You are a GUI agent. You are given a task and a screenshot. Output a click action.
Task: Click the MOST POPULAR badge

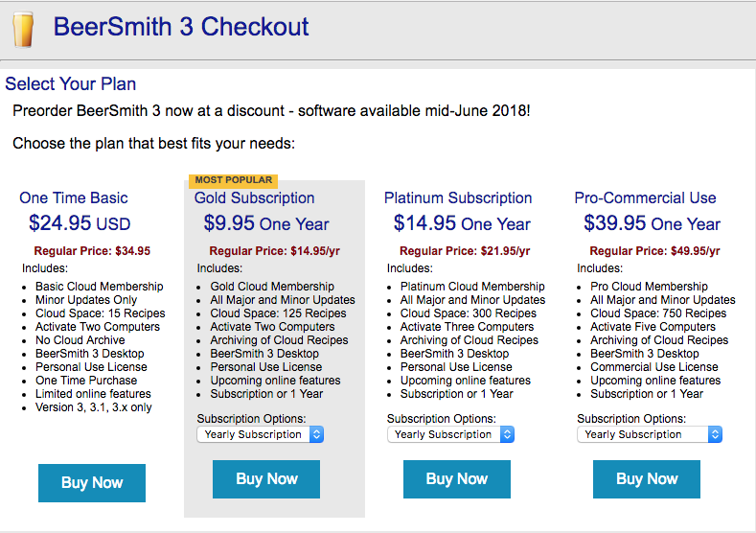tap(234, 180)
